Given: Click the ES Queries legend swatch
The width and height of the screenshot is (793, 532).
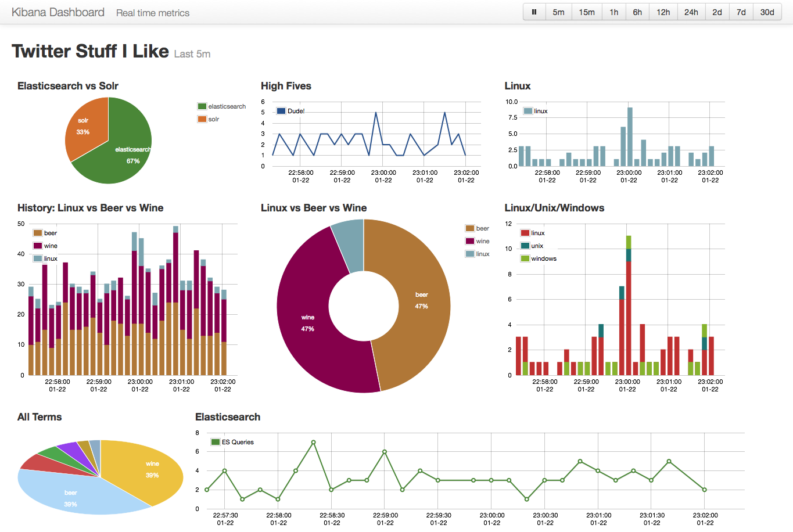Looking at the screenshot, I should [216, 442].
